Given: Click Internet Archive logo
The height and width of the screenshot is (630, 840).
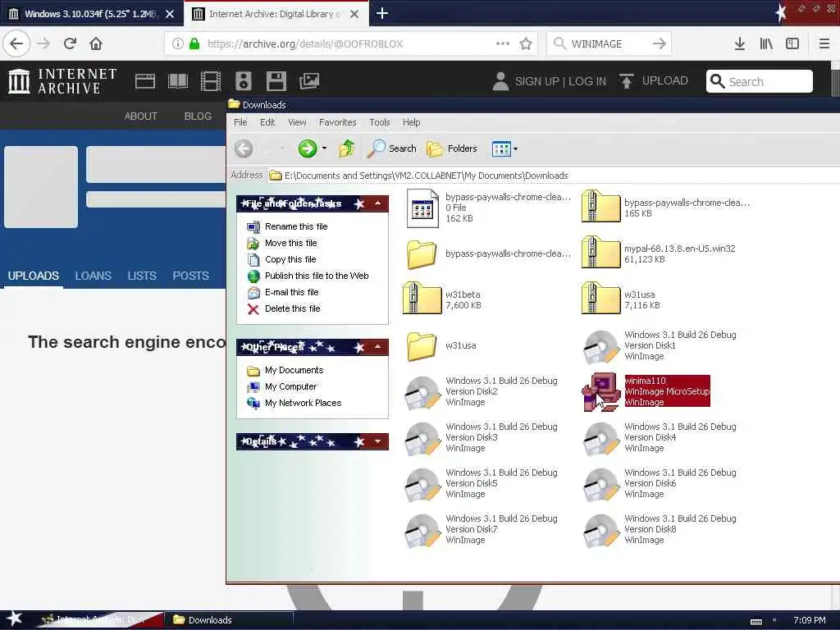Looking at the screenshot, I should pos(62,81).
